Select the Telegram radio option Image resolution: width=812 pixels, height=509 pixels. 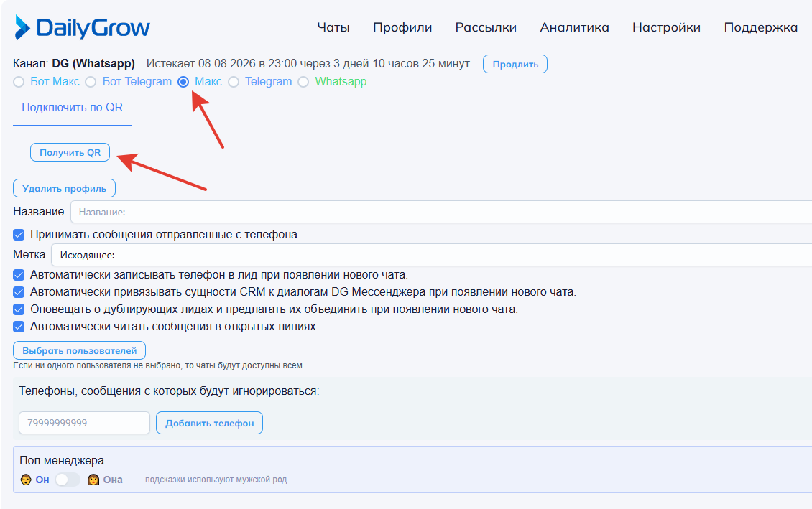click(x=234, y=82)
